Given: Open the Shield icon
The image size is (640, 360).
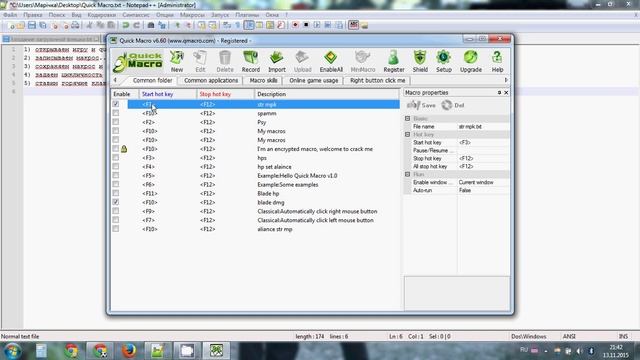Looking at the screenshot, I should 420,62.
